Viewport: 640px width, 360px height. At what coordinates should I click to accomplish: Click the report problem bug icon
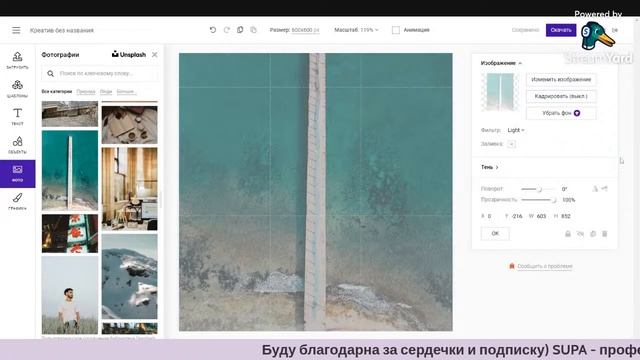tap(511, 266)
